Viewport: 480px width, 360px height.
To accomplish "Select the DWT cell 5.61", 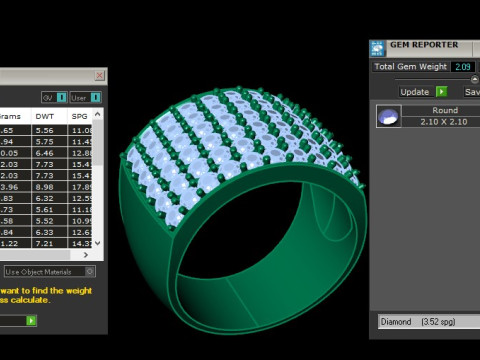I will click(x=49, y=210).
